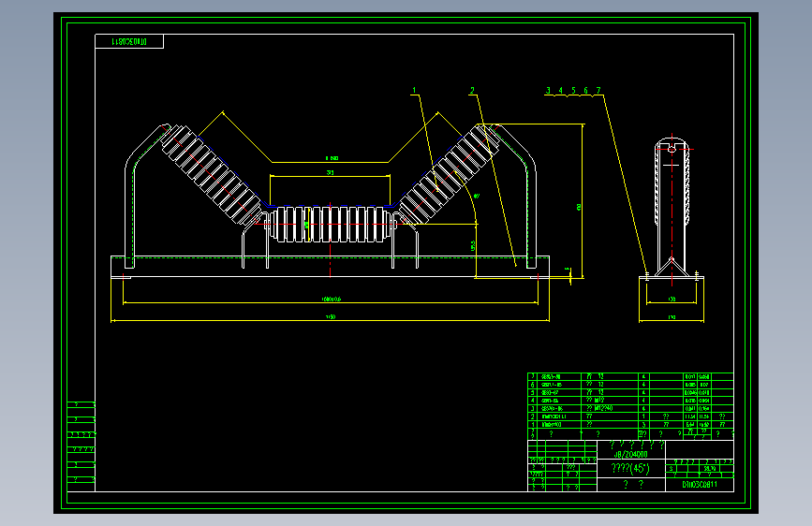Viewport: 812px width, 526px height.
Task: Click the center horizontal idler roller
Action: pyautogui.click(x=331, y=225)
